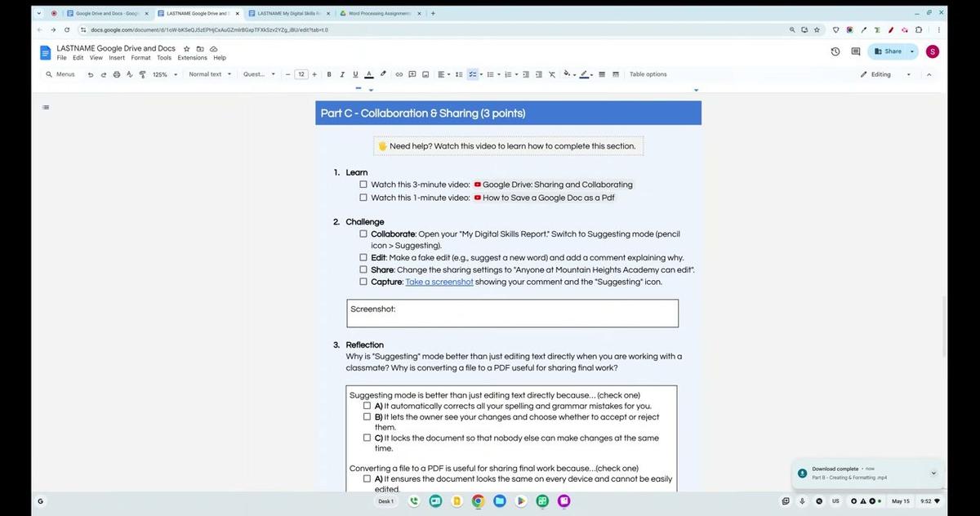Click the Share button

pos(888,51)
